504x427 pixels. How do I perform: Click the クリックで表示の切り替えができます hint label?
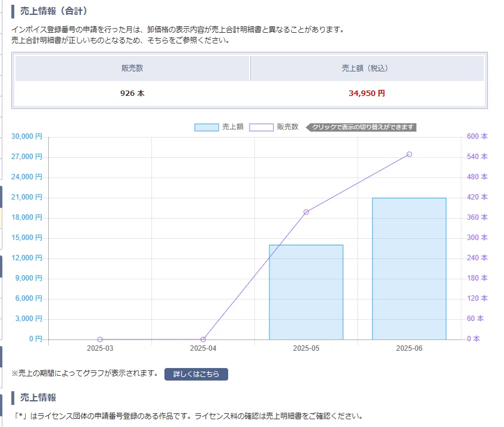[361, 127]
